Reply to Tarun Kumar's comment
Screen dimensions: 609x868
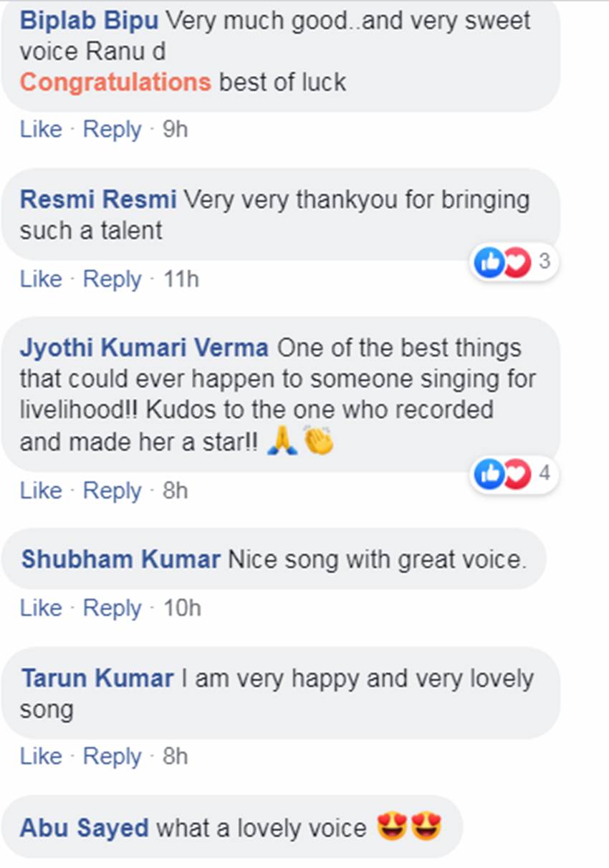click(112, 756)
